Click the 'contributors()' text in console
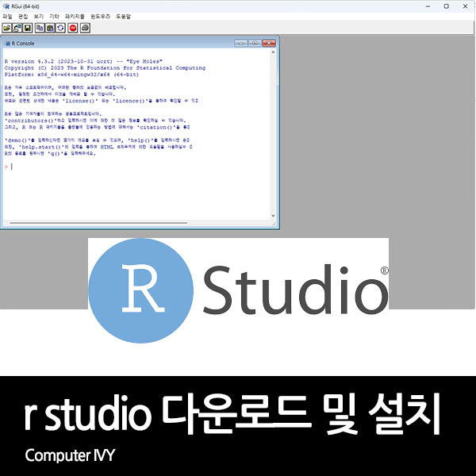476x476 pixels. coord(31,121)
